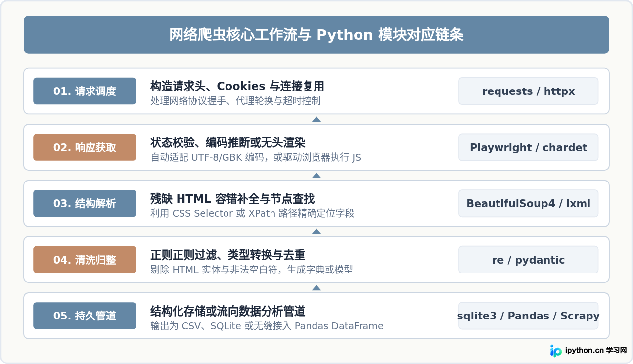Viewport: 633px width, 364px height.
Task: Select the 05. 持久管道 step label
Action: 85,316
